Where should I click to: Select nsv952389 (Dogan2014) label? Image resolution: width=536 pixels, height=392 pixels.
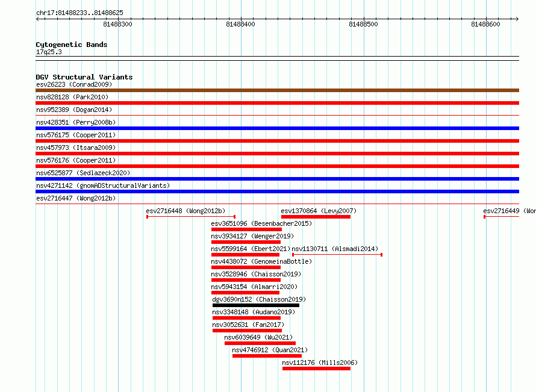pos(74,110)
